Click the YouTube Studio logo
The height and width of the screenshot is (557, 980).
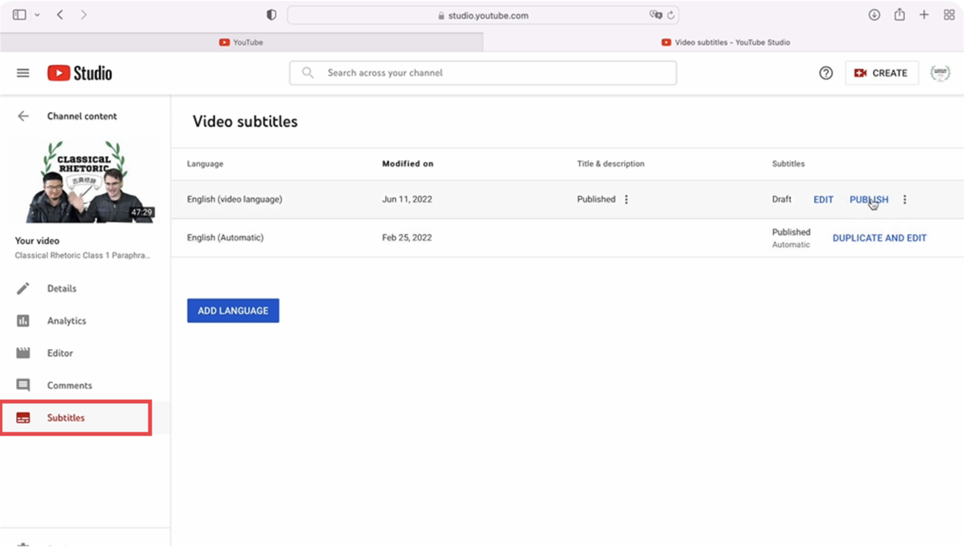pyautogui.click(x=79, y=72)
